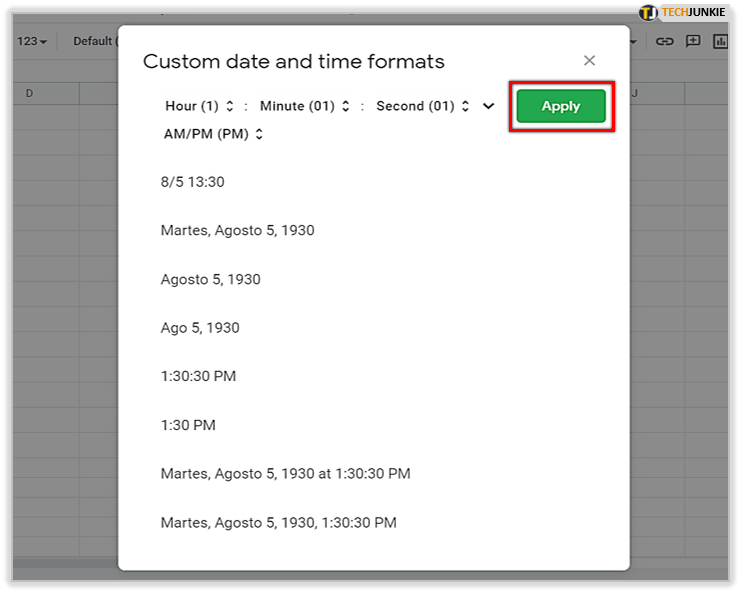Viewport: 741px width, 593px height.
Task: Click the green Apply button
Action: coord(560,106)
